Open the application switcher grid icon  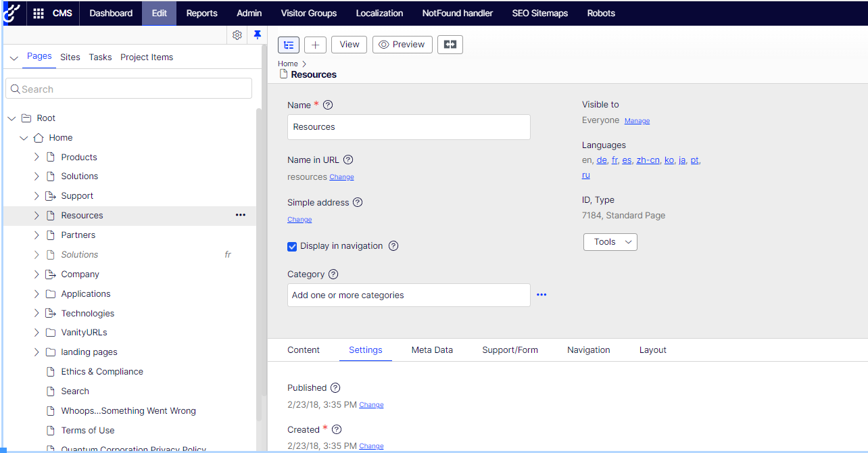point(39,13)
